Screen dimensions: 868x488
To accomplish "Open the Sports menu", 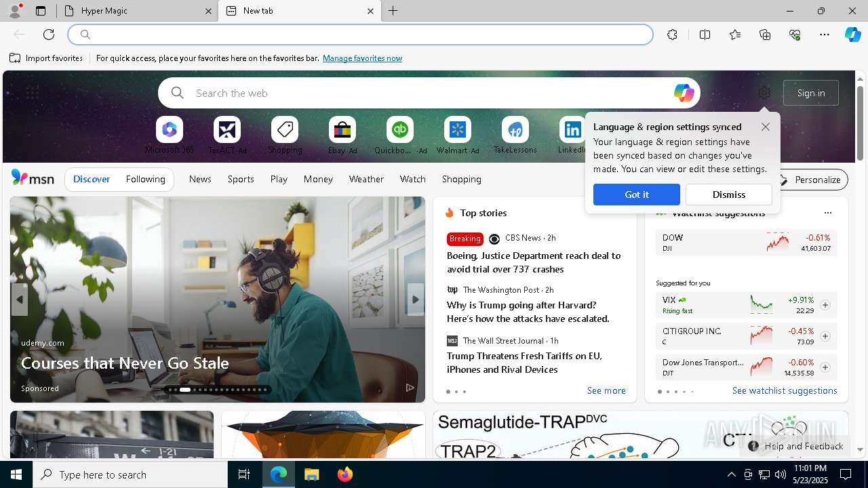I will [241, 179].
